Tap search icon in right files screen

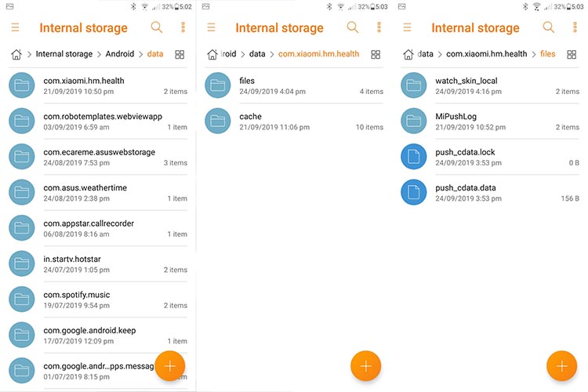tap(549, 27)
